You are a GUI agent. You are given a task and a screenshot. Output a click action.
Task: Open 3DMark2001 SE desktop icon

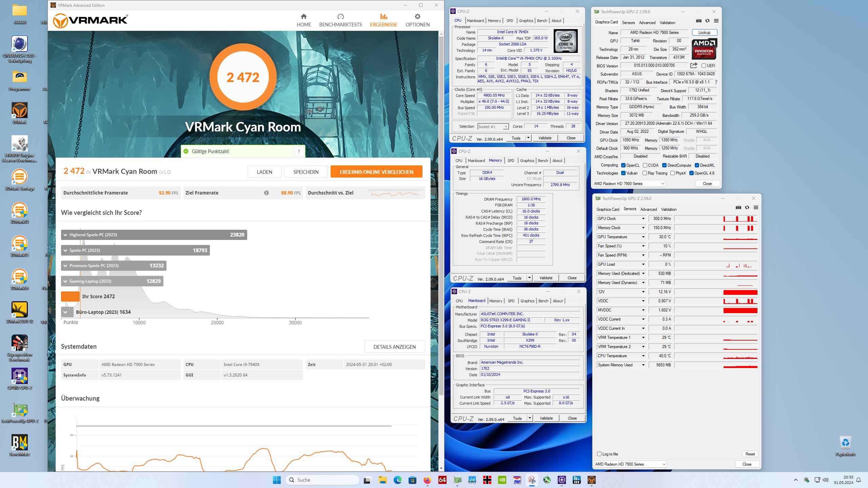click(19, 312)
